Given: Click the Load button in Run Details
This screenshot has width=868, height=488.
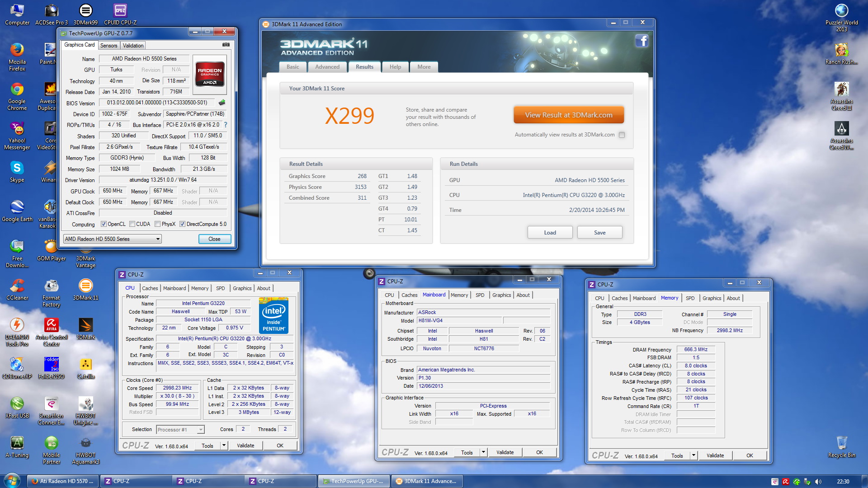Looking at the screenshot, I should click(x=550, y=232).
